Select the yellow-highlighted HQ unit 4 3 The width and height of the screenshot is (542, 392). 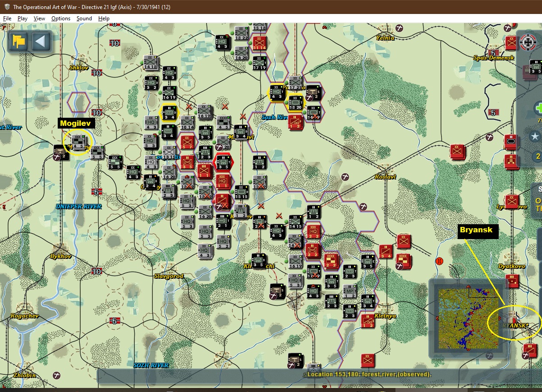pos(277,93)
